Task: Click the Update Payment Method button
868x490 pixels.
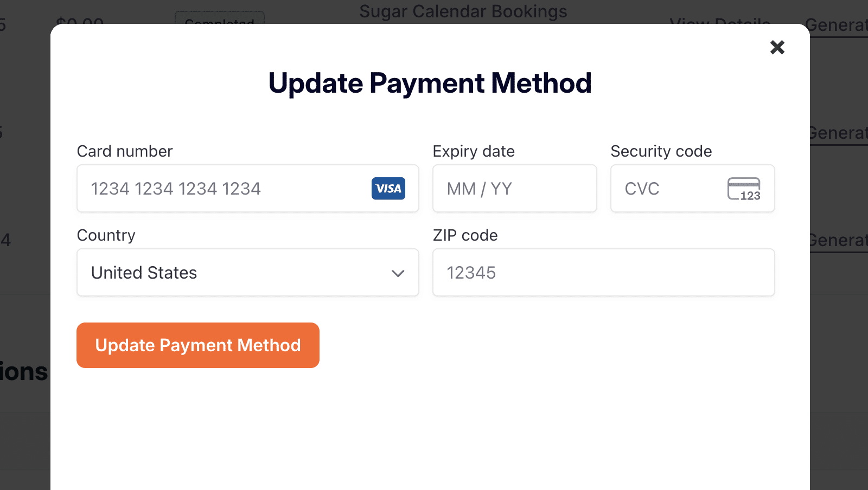Action: pos(197,345)
